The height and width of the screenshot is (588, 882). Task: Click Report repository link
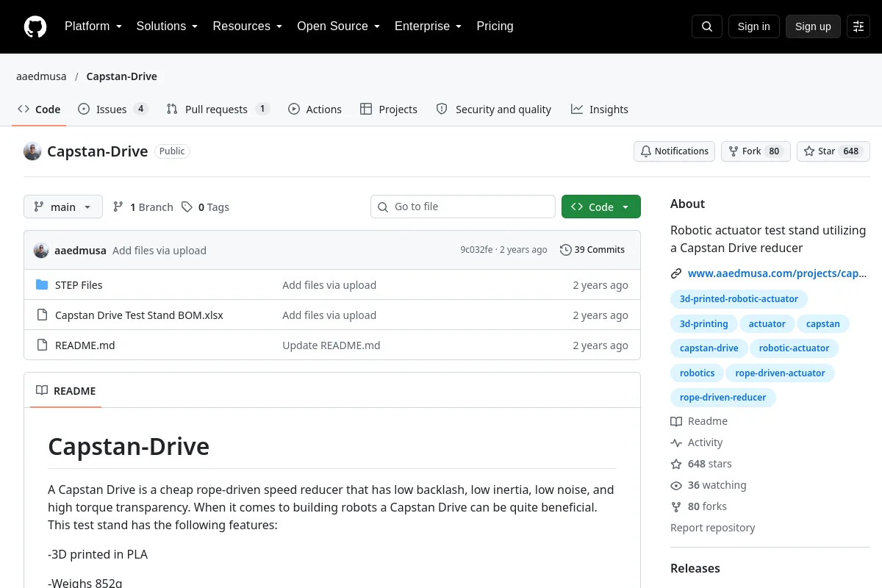point(713,528)
